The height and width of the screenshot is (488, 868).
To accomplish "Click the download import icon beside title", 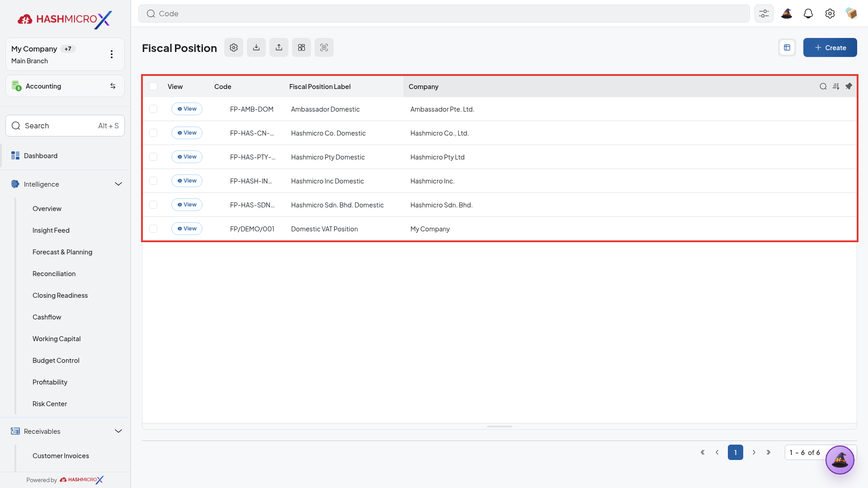I will click(256, 47).
